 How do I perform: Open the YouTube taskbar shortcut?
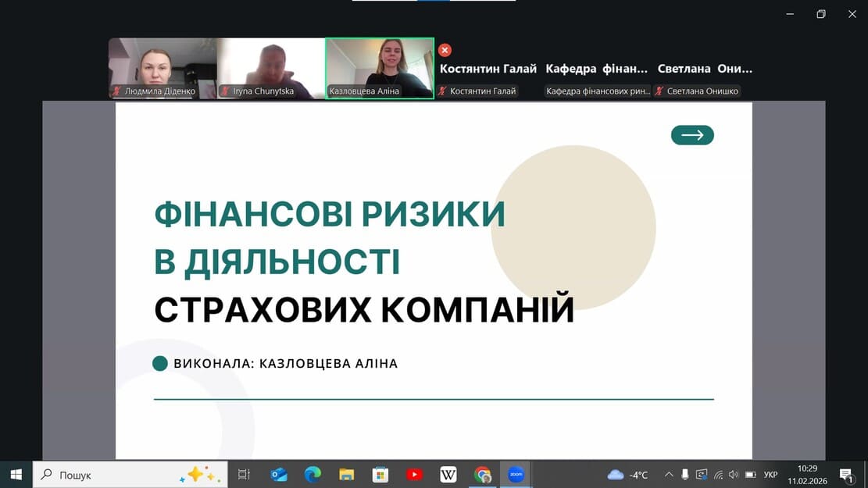[x=414, y=474]
